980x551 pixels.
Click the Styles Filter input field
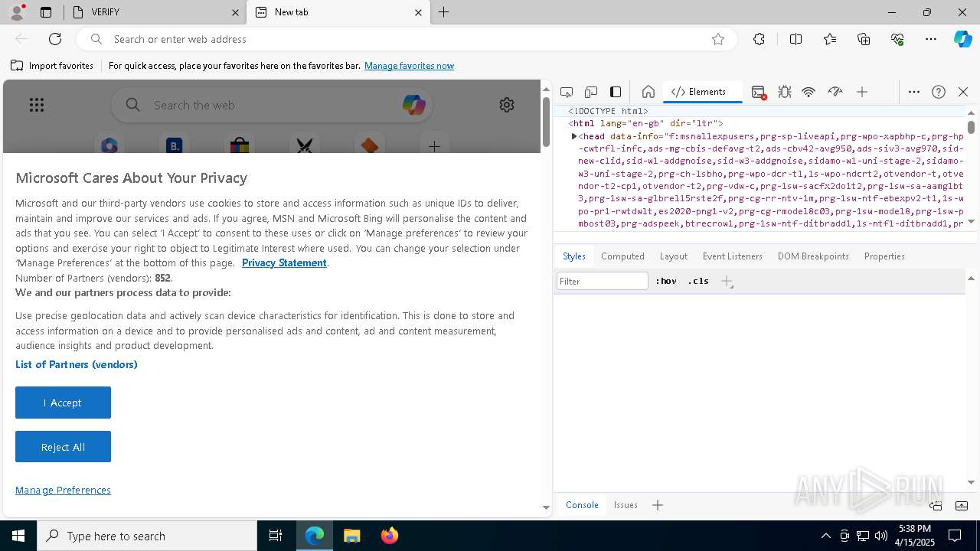[603, 282]
